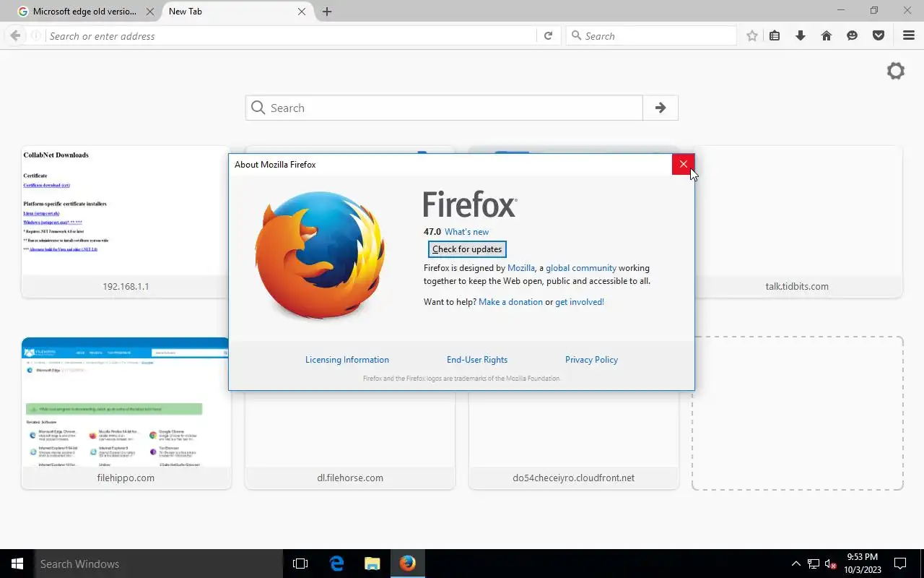Open the global community link

coord(581,268)
